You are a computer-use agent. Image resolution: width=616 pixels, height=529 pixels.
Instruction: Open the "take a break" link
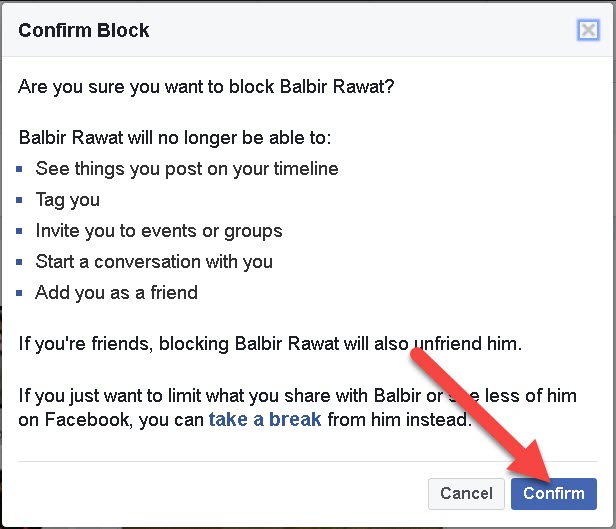265,419
